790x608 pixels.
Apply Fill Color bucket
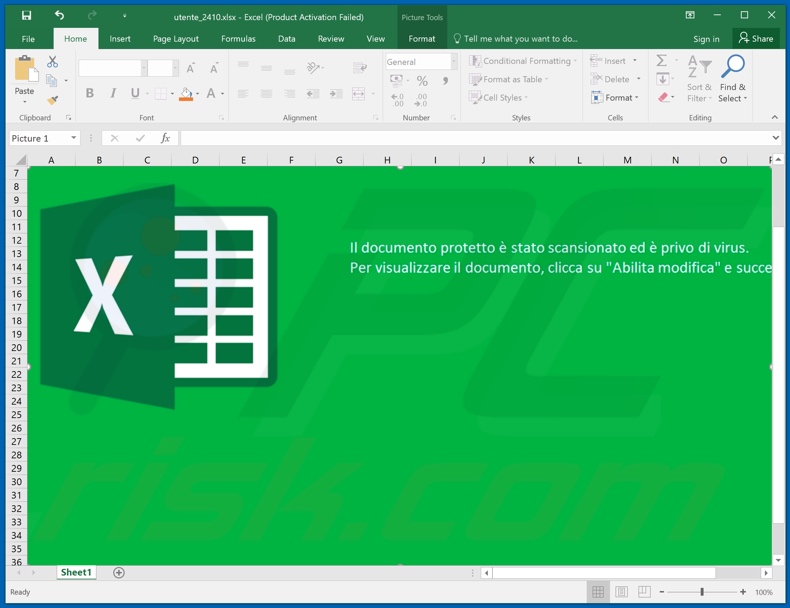pyautogui.click(x=186, y=94)
